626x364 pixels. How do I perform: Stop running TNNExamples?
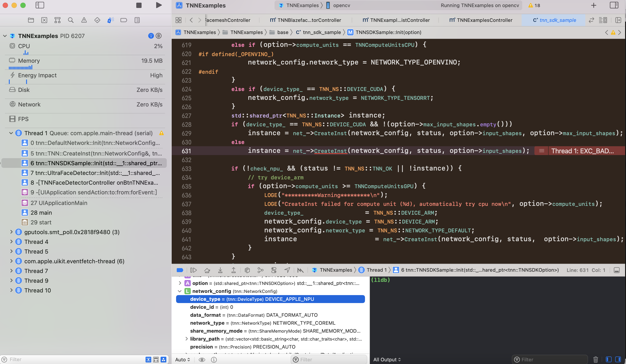[x=139, y=5]
